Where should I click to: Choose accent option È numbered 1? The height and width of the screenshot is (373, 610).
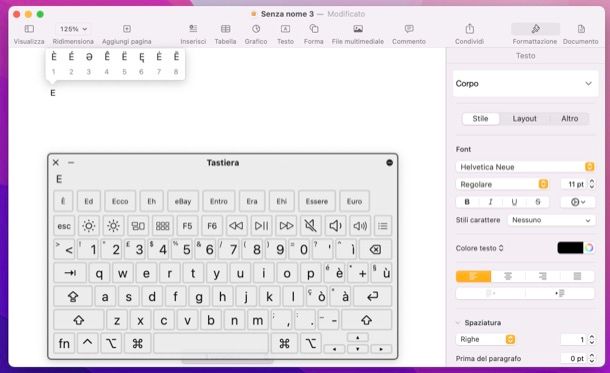(54, 57)
